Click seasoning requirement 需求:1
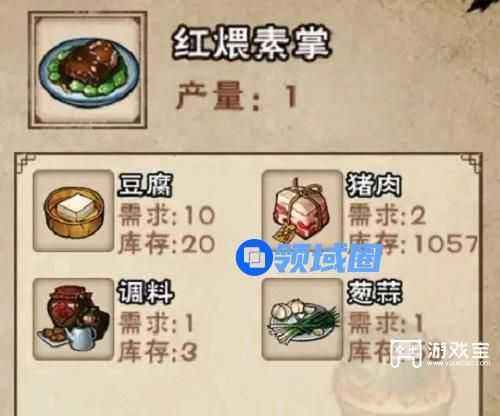The width and height of the screenshot is (500, 416). [157, 323]
